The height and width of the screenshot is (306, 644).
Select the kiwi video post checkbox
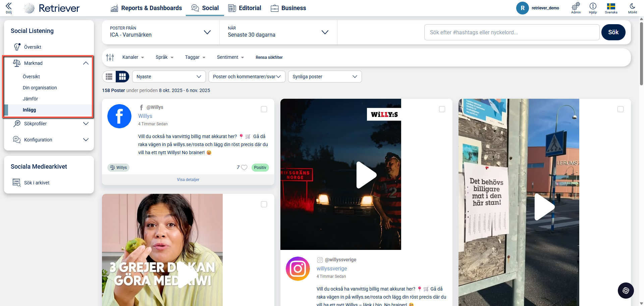[264, 204]
